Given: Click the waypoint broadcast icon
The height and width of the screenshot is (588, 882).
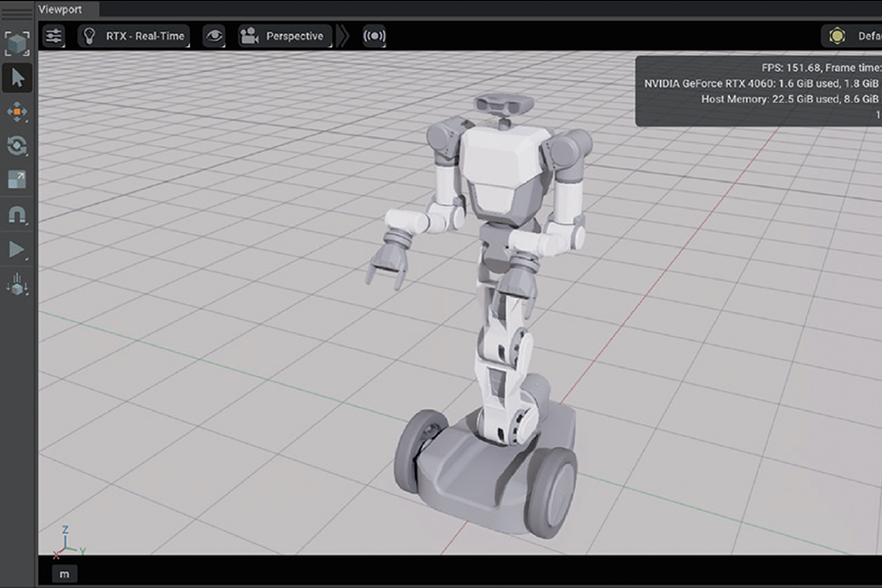Looking at the screenshot, I should click(374, 36).
